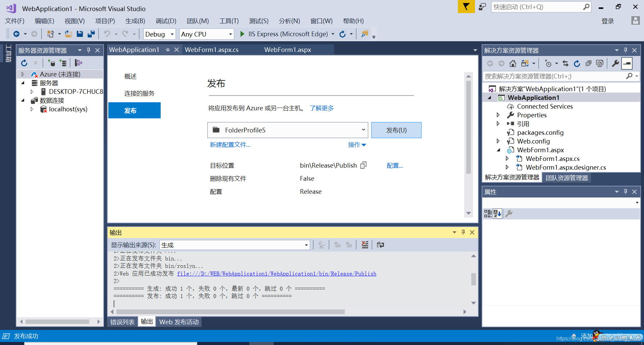The height and width of the screenshot is (345, 644).
Task: Toggle Word Wrap in the Output panel
Action: tap(380, 245)
